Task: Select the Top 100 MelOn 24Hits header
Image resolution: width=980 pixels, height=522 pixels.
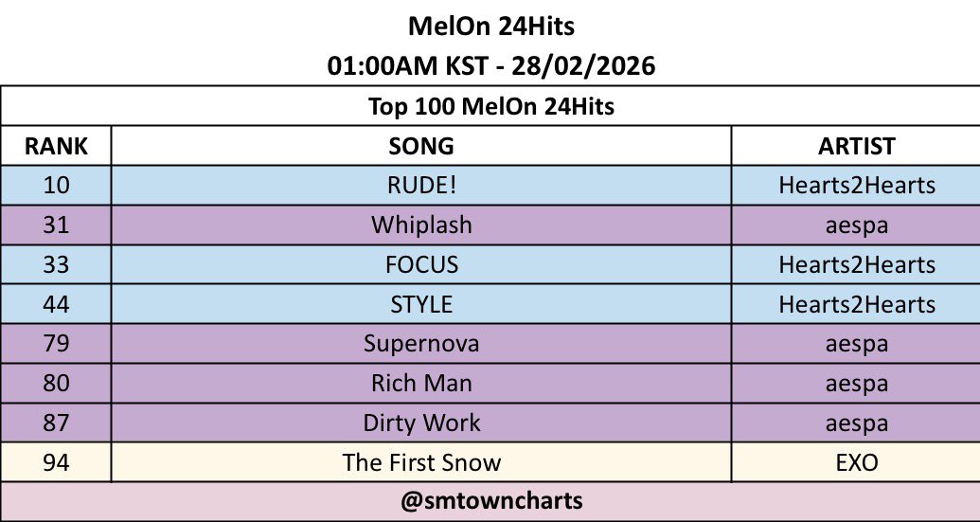Action: point(490,106)
